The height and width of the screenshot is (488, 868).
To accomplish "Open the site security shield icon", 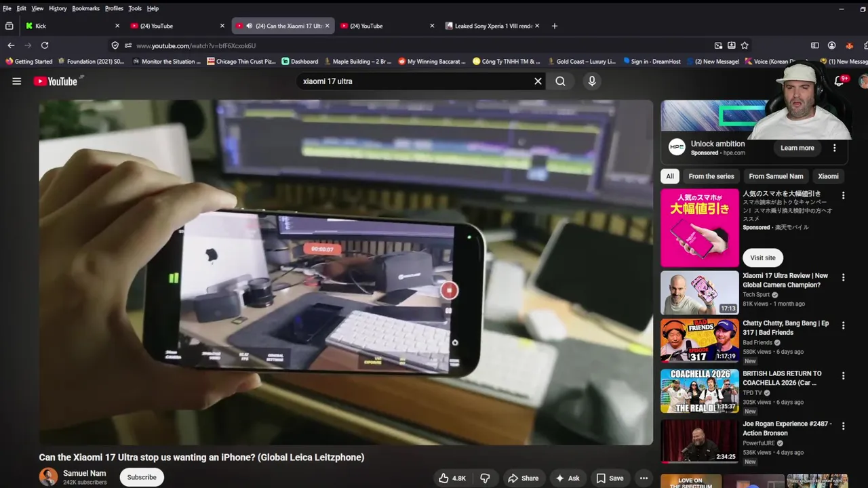I will coord(115,45).
